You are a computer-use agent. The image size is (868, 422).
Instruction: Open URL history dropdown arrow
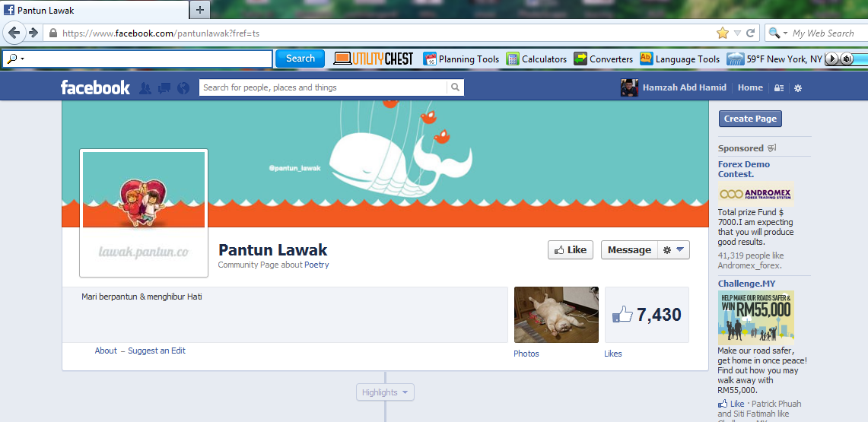pos(737,33)
